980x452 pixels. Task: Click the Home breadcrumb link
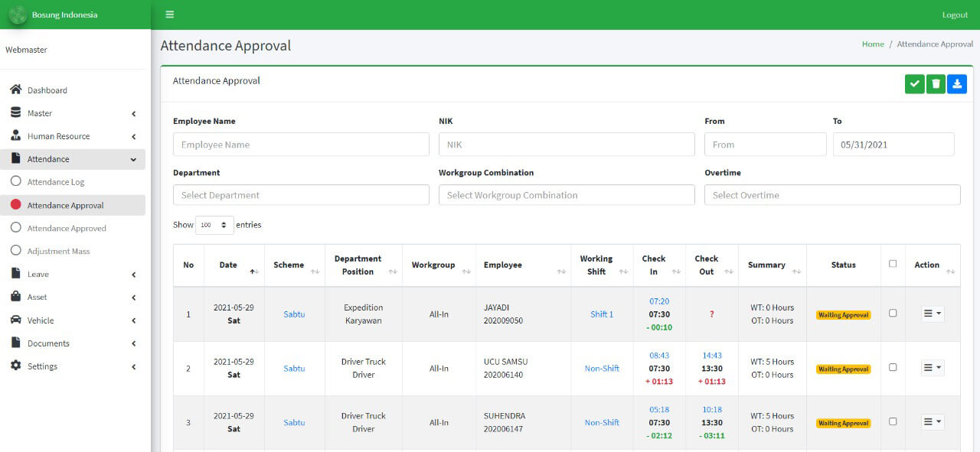point(873,44)
